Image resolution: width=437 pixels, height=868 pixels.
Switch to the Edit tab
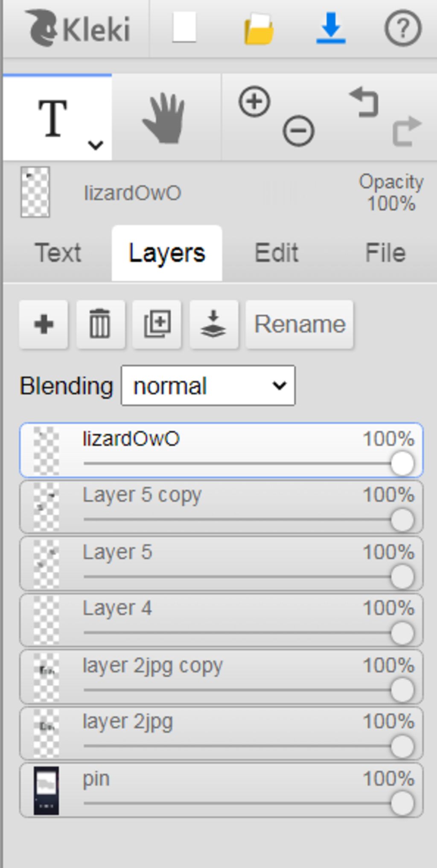coord(277,253)
